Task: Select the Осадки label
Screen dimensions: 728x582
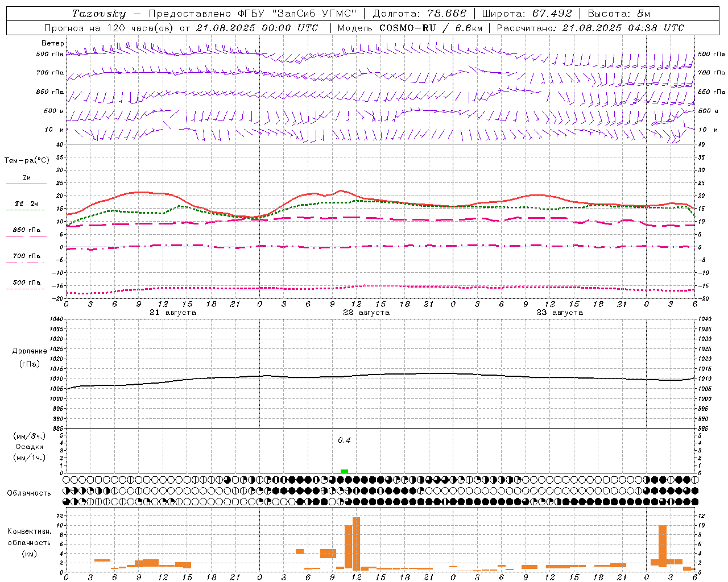Action: point(30,447)
